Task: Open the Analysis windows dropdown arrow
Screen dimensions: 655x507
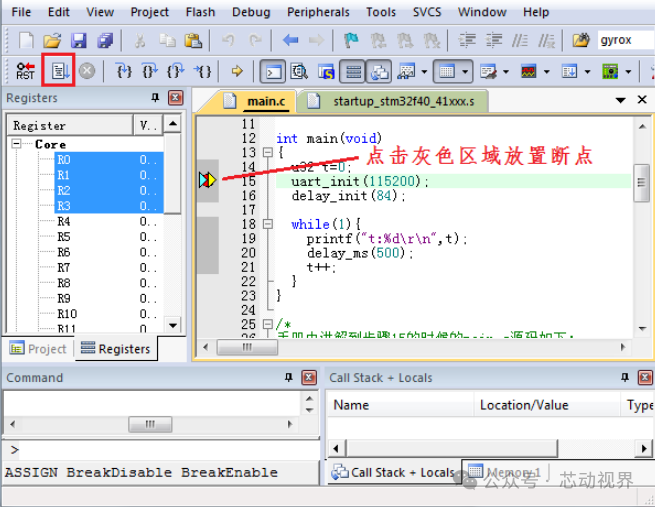Action: (546, 72)
